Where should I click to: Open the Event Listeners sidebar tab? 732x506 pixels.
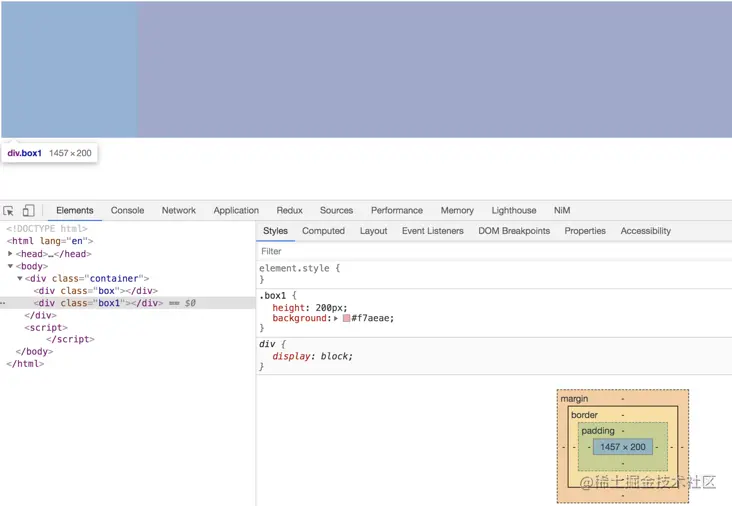(433, 231)
